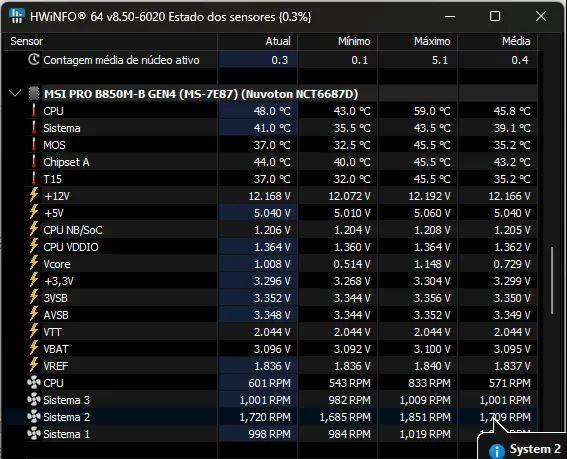Select the CPU NB/SoC row label
567x459 pixels.
coord(73,230)
